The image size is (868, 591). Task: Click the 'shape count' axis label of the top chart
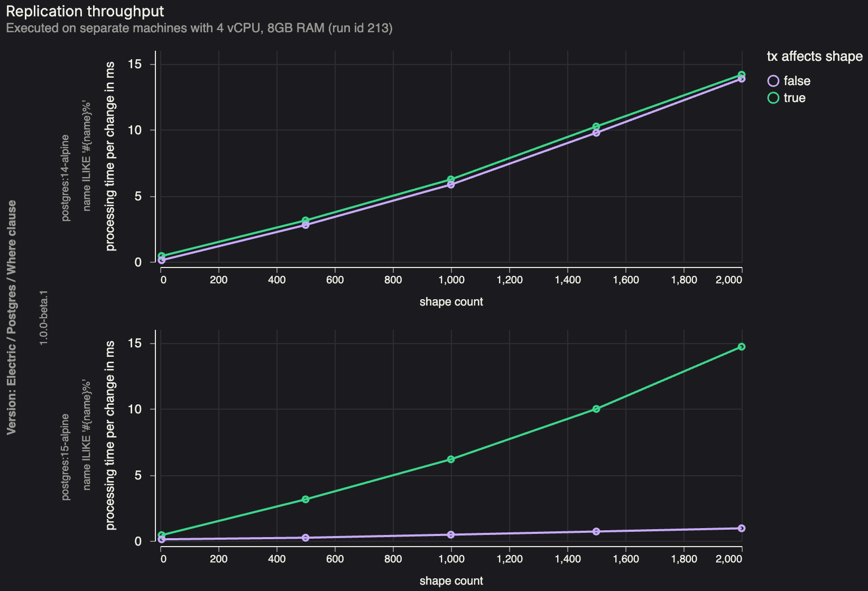click(x=451, y=301)
